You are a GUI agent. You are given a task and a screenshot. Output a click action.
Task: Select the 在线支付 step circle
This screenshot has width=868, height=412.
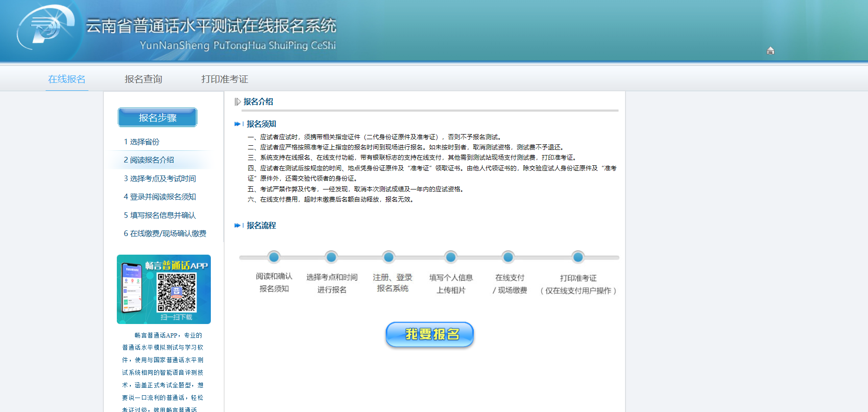508,257
